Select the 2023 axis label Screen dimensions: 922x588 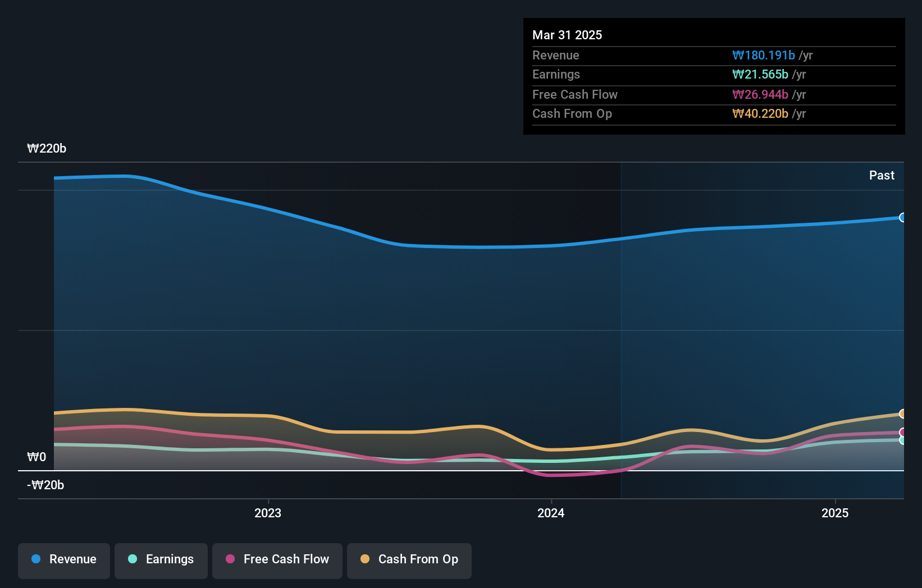click(x=268, y=513)
